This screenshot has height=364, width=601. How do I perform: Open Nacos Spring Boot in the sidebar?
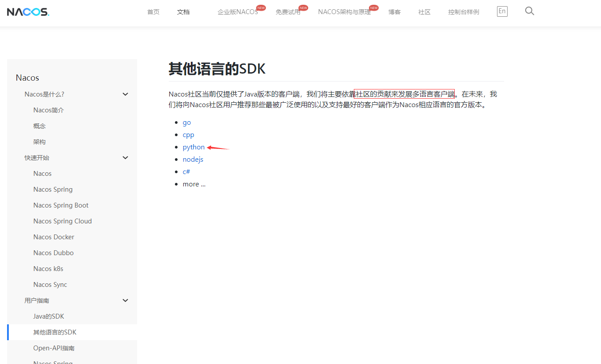(61, 205)
